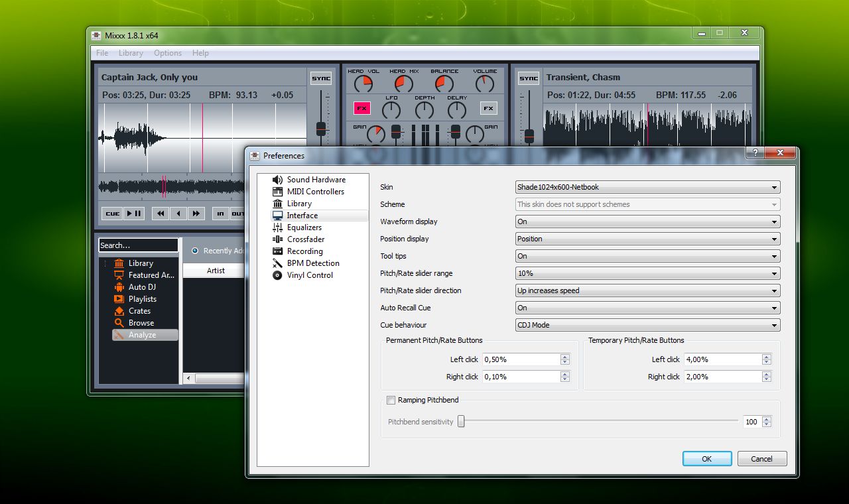The height and width of the screenshot is (504, 849).
Task: Click Temporary Right click value field
Action: tap(723, 377)
